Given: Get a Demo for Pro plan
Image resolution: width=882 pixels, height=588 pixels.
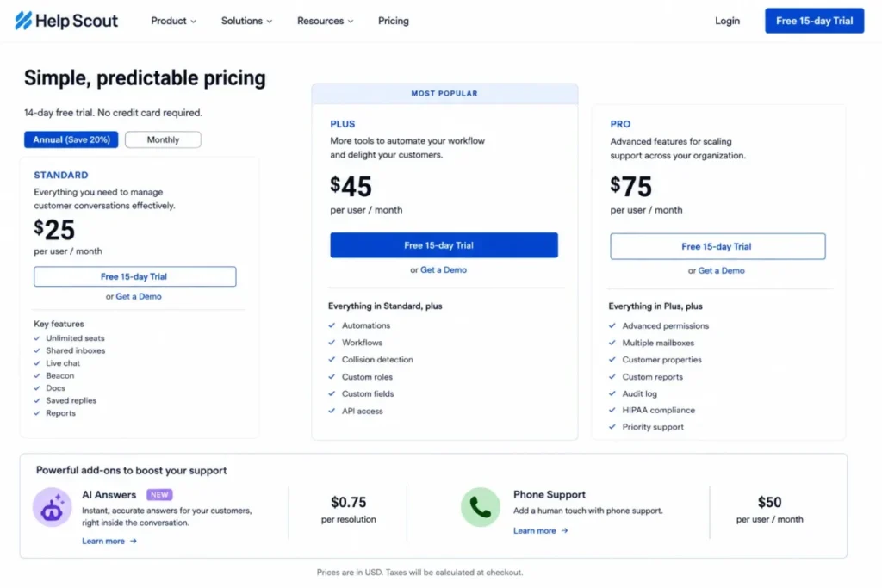Looking at the screenshot, I should point(721,270).
